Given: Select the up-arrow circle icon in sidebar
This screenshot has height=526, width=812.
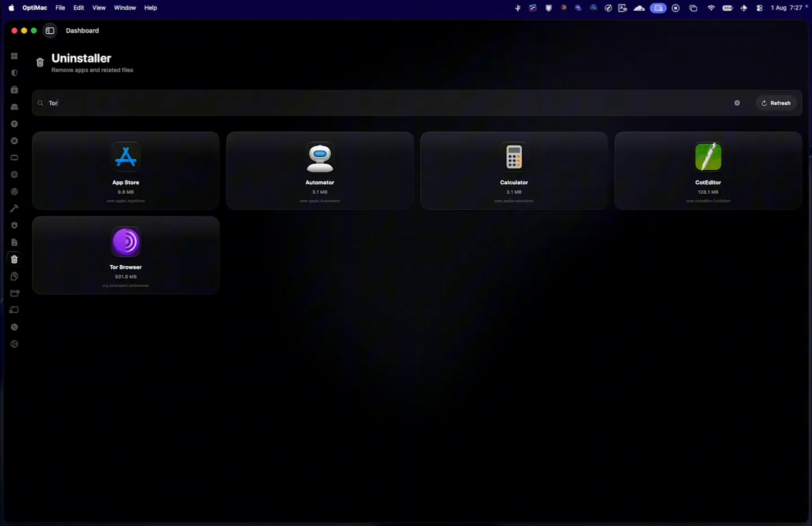Looking at the screenshot, I should point(14,124).
